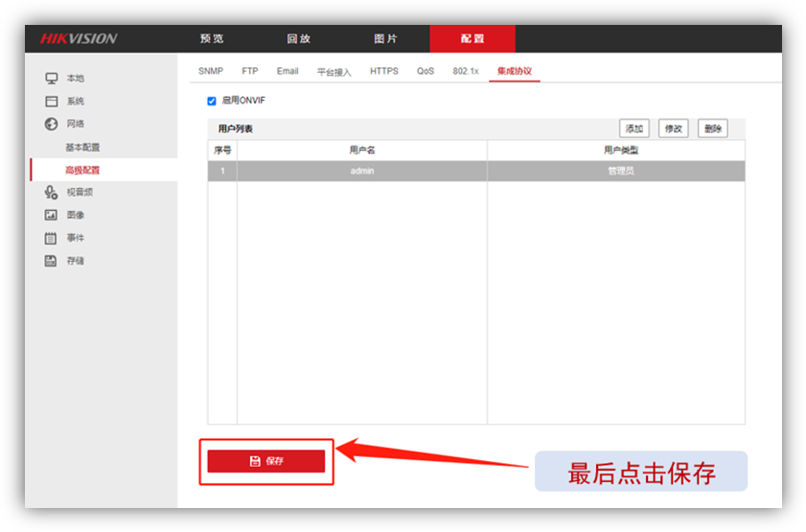Select 事件 in the sidebar
Image resolution: width=806 pixels, height=532 pixels.
click(76, 238)
